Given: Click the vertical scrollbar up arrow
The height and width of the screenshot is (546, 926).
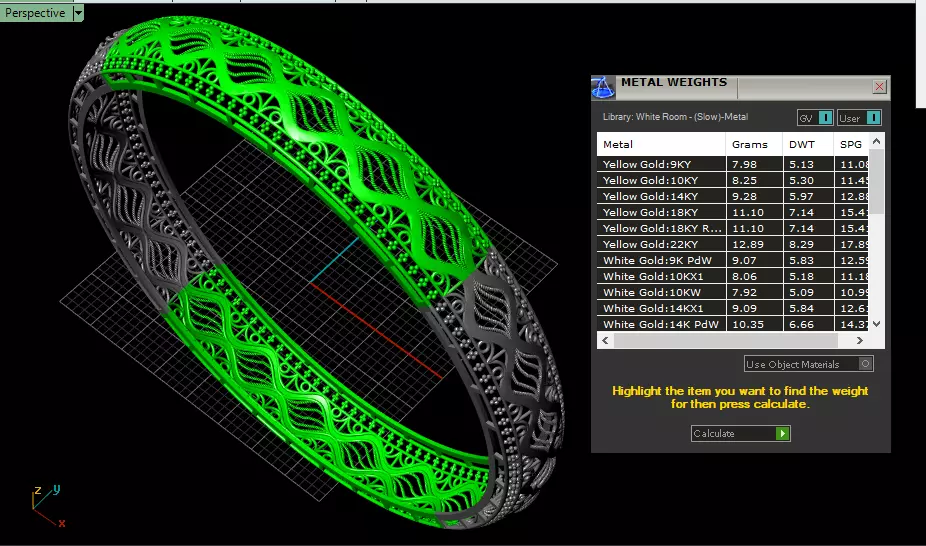Looking at the screenshot, I should [876, 141].
